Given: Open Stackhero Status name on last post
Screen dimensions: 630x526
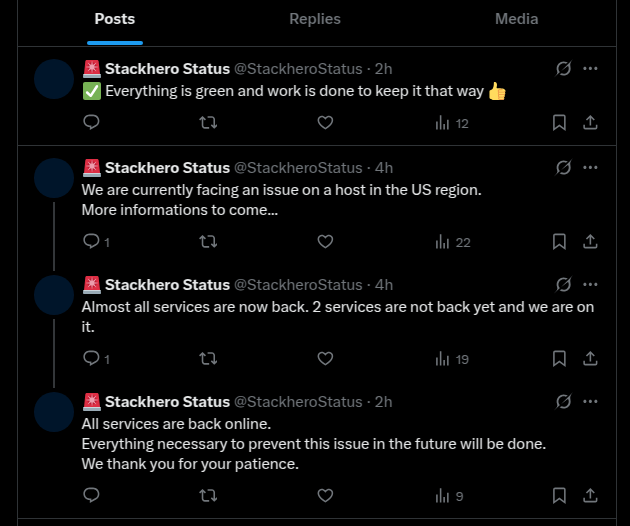Looking at the screenshot, I should [167, 401].
